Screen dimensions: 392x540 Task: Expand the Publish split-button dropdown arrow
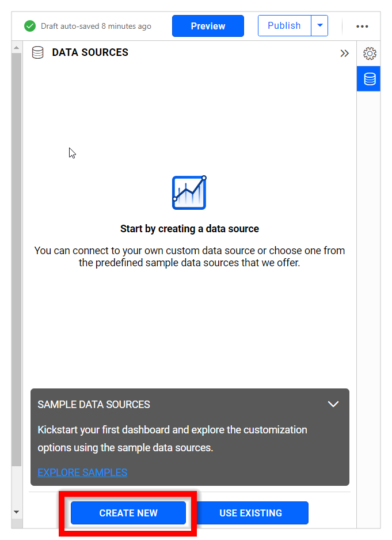point(319,25)
